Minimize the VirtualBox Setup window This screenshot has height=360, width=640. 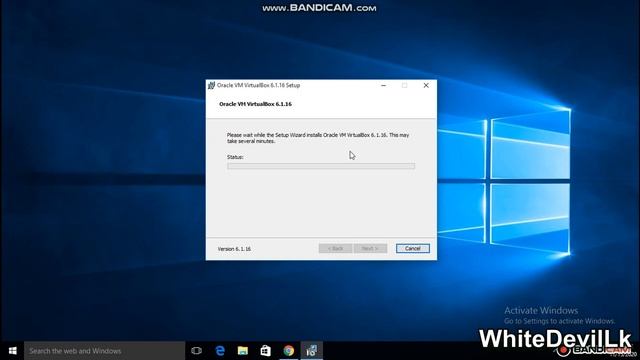click(384, 85)
